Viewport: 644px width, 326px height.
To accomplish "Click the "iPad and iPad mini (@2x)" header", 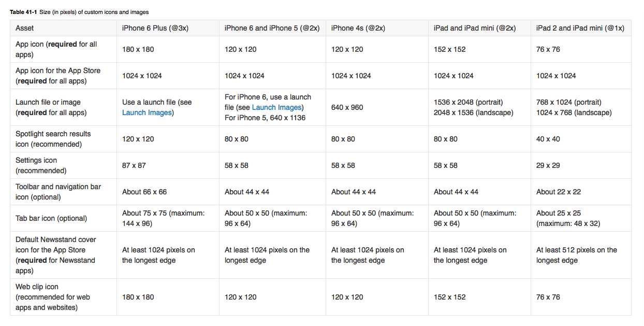I will [x=474, y=28].
